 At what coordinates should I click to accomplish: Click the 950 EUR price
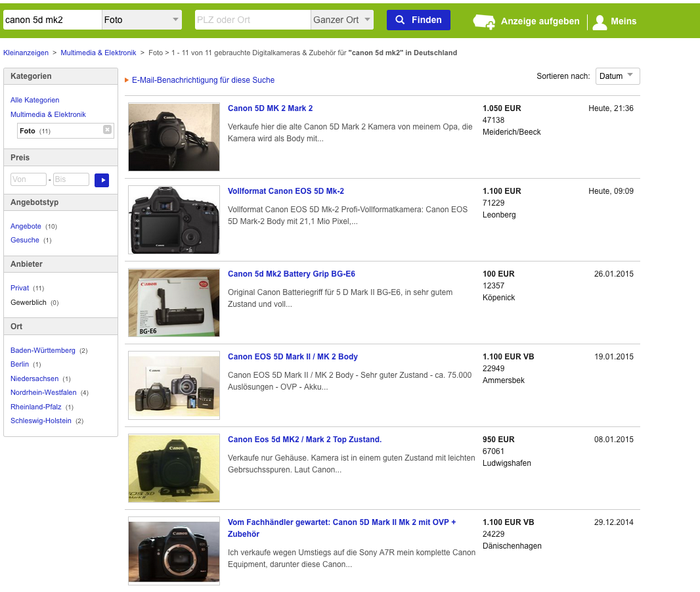click(498, 439)
